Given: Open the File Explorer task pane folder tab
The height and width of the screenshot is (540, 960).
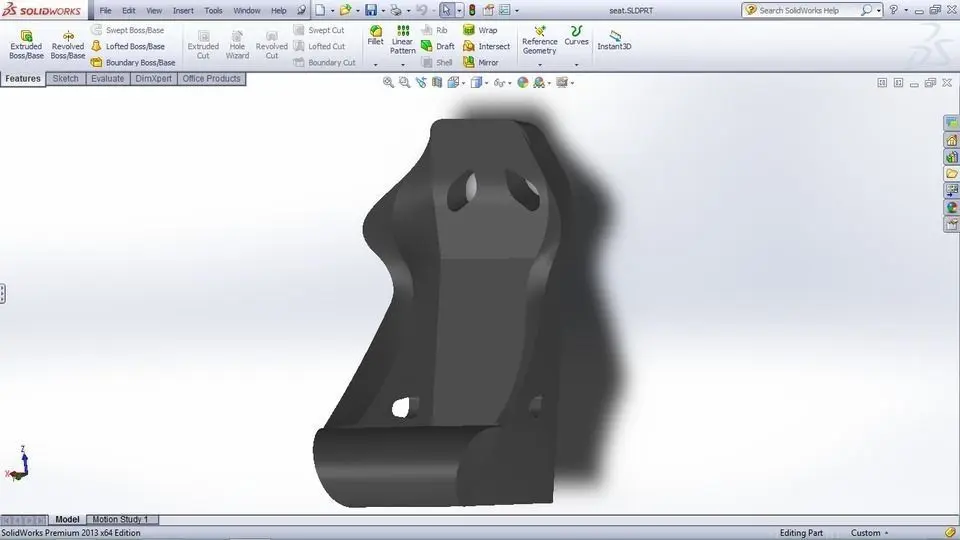Looking at the screenshot, I should (x=951, y=174).
